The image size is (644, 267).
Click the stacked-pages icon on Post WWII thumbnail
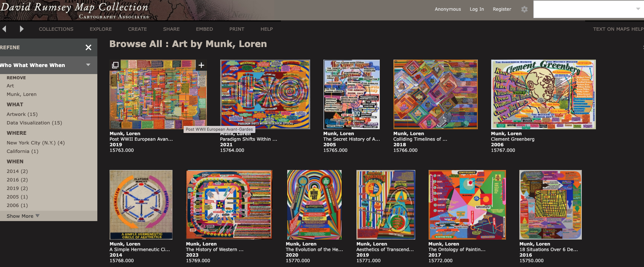115,65
